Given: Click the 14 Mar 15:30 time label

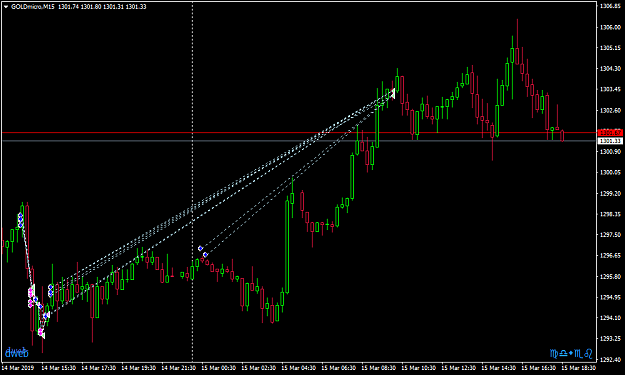Looking at the screenshot, I should (x=59, y=368).
